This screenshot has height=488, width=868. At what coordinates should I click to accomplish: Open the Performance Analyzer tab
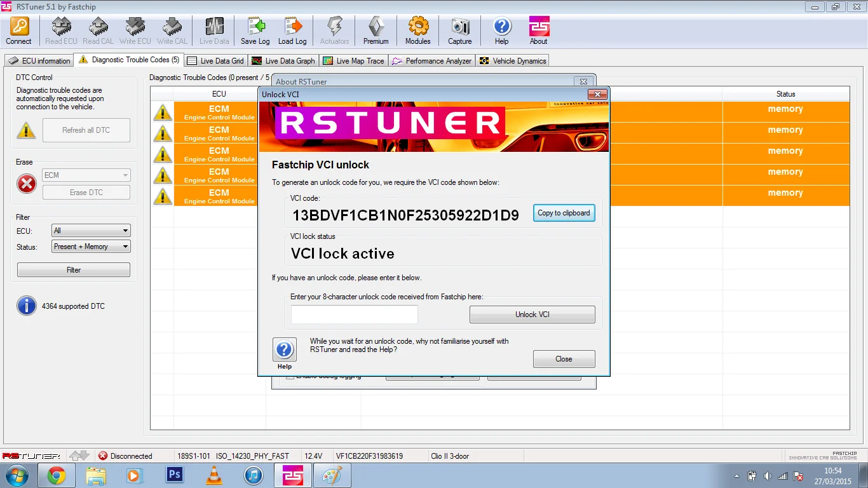tap(432, 61)
